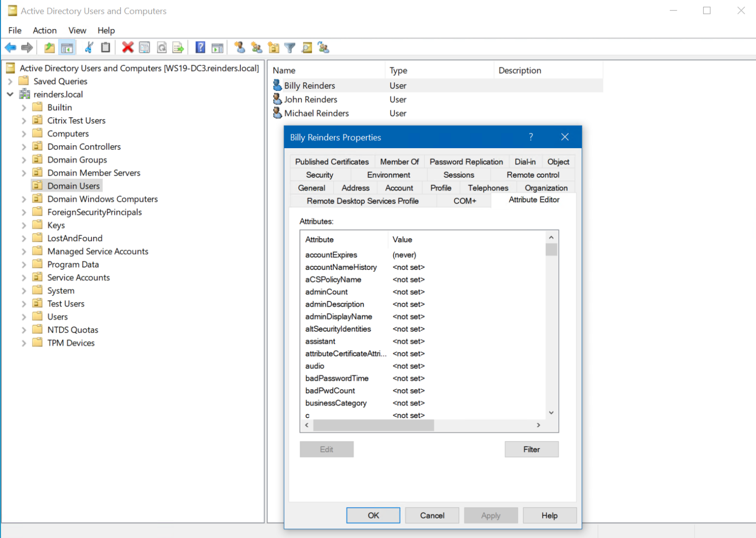Screen dimensions: 756x538
Task: Click the Back navigation arrow
Action: [x=10, y=47]
